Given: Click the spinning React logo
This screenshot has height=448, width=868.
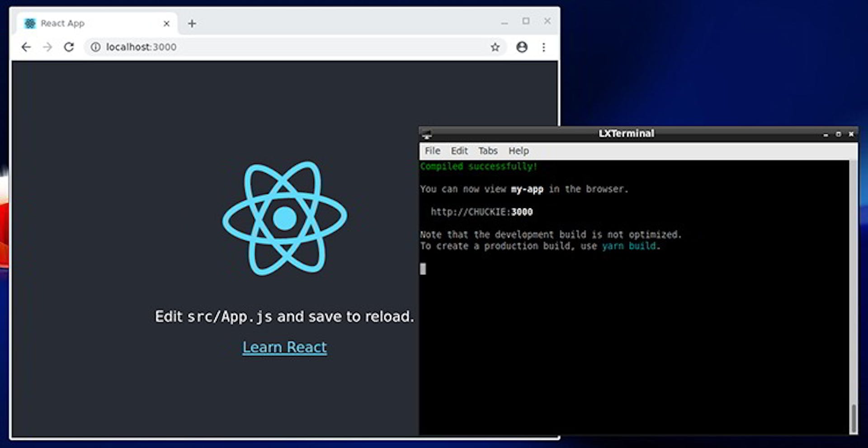Looking at the screenshot, I should coord(285,218).
